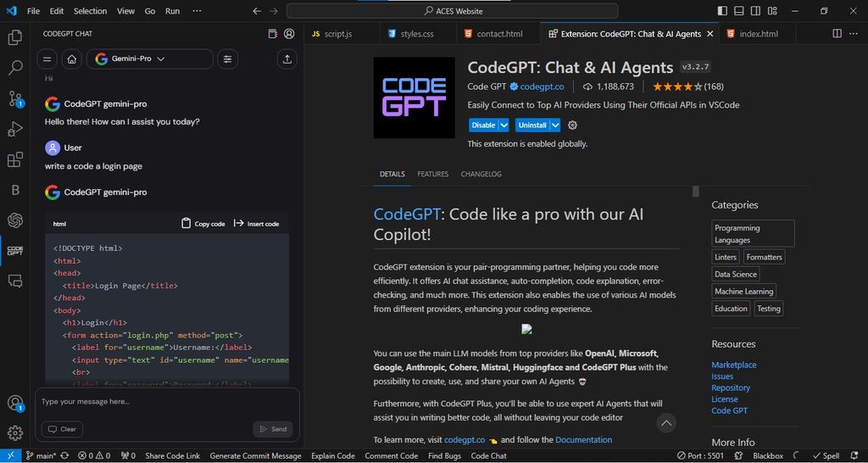Open the Documentation link
868x463 pixels.
coord(583,440)
